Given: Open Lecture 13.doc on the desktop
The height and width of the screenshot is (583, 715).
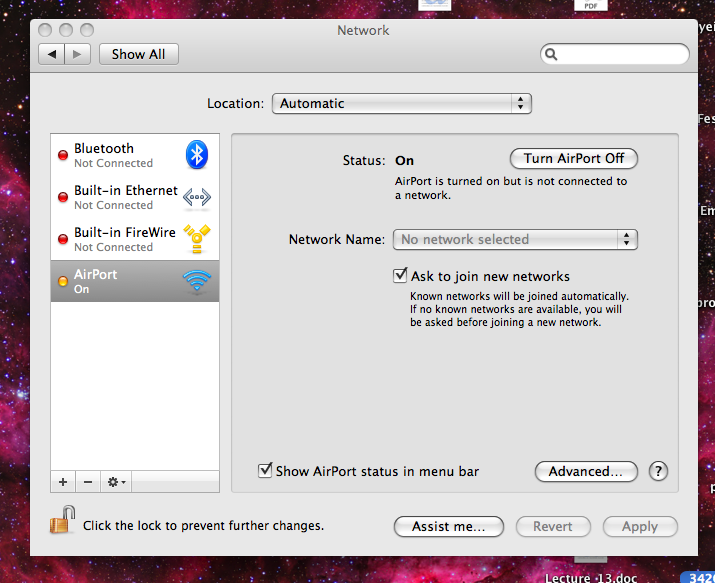Looking at the screenshot, I should click(x=591, y=578).
